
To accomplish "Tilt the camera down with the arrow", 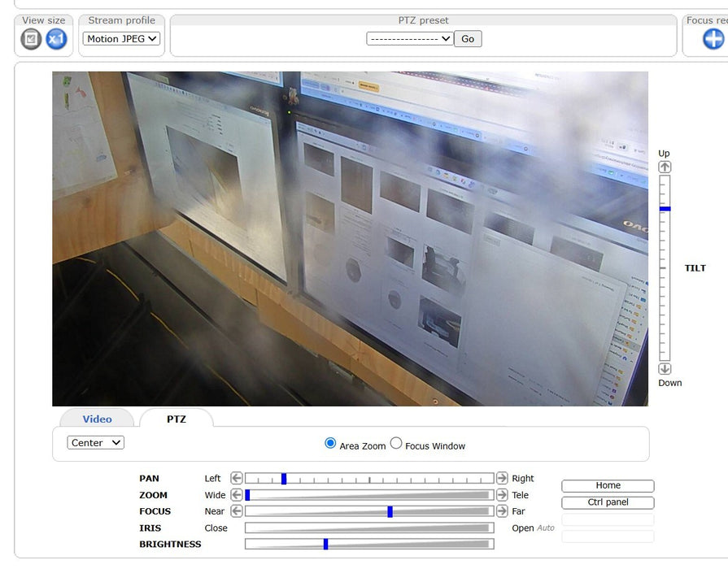I will click(x=665, y=368).
